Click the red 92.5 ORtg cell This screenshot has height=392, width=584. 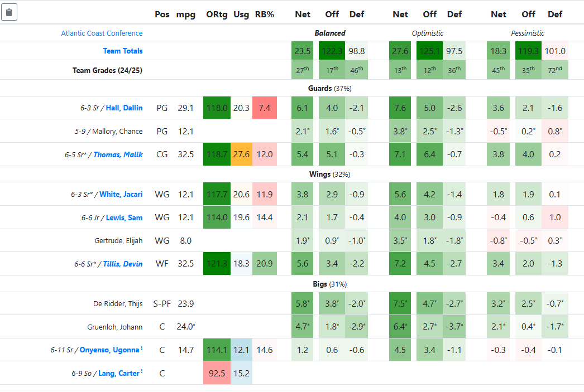[217, 373]
